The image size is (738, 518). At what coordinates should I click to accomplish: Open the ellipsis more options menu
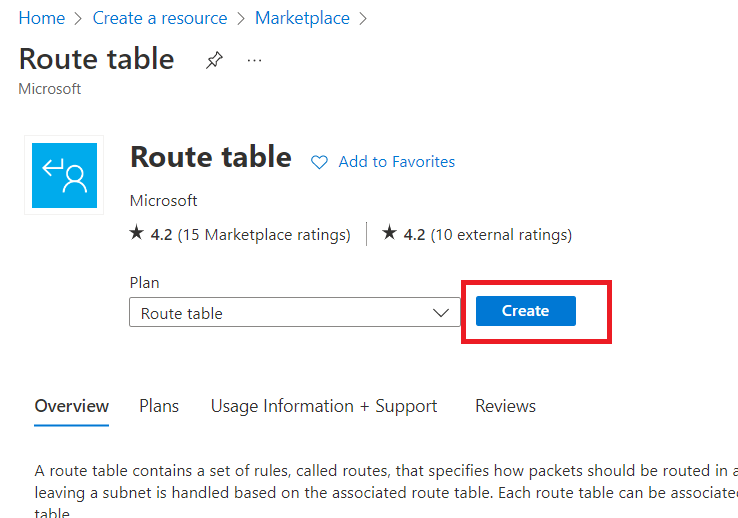point(254,61)
